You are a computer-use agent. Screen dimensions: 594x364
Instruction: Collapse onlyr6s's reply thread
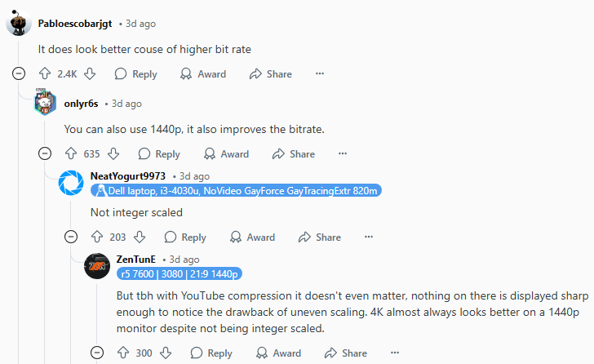coord(45,153)
